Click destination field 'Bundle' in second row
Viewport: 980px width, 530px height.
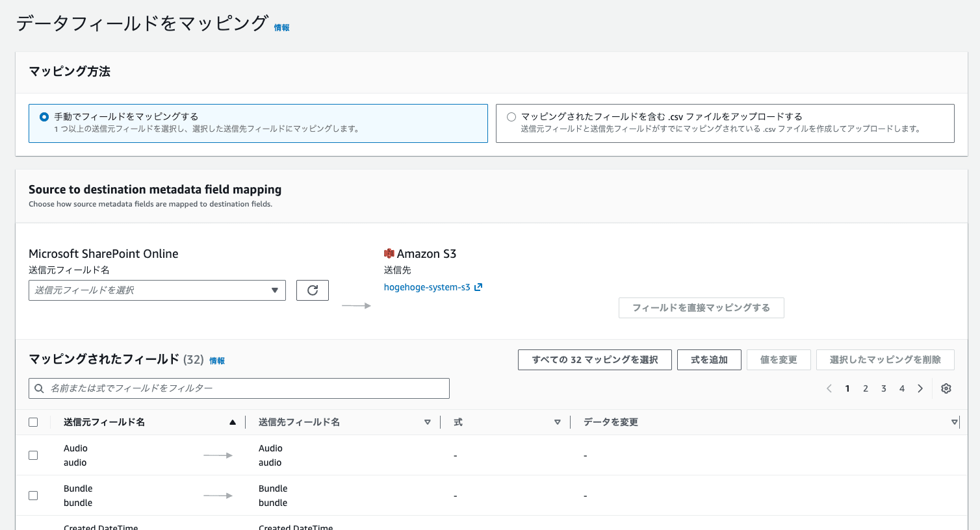point(273,488)
